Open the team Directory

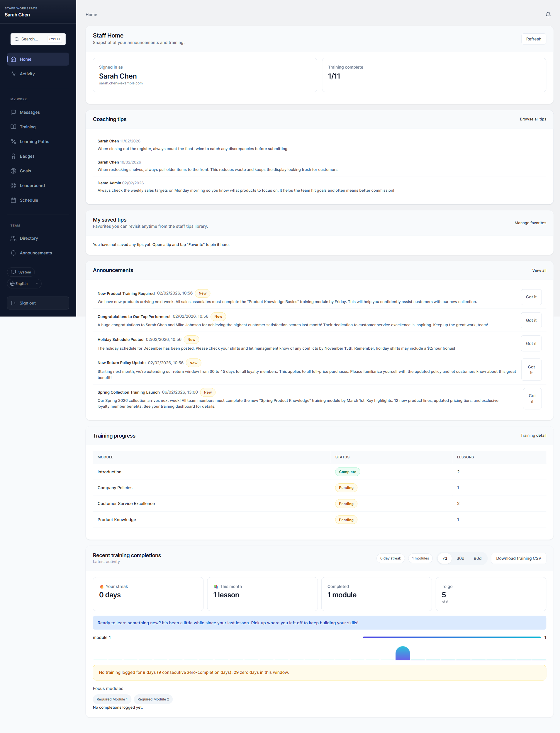[29, 238]
